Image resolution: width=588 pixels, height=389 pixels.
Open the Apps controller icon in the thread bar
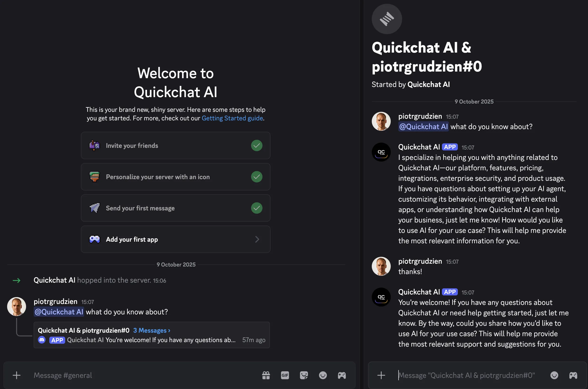573,375
